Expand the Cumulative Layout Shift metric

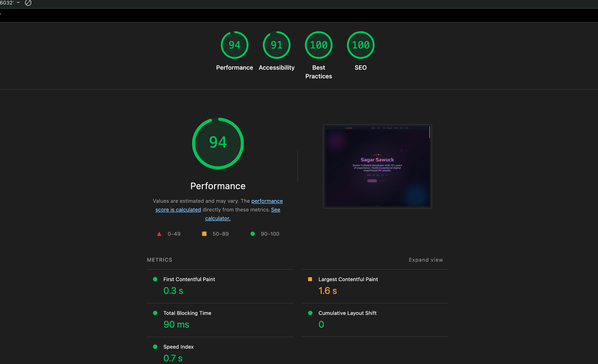coord(347,313)
